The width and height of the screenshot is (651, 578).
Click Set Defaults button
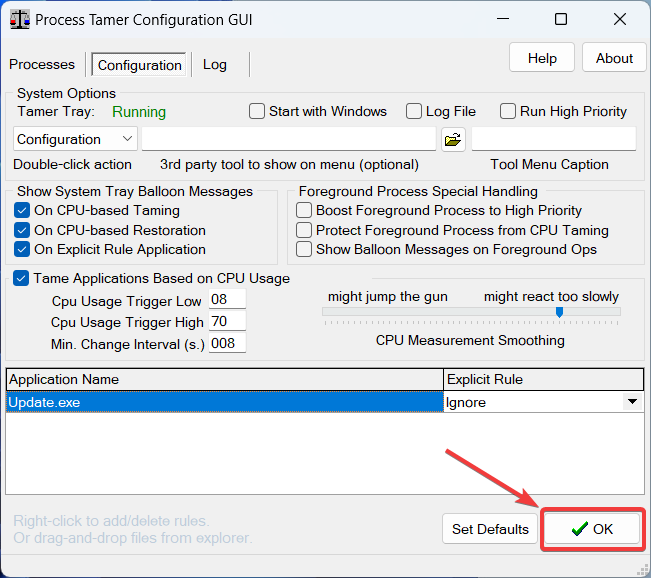tap(490, 529)
